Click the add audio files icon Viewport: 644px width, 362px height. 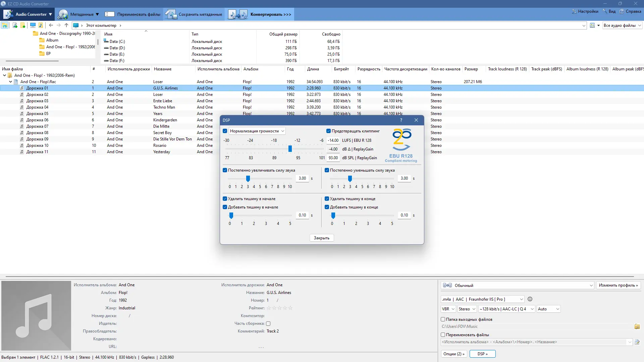pos(15,25)
